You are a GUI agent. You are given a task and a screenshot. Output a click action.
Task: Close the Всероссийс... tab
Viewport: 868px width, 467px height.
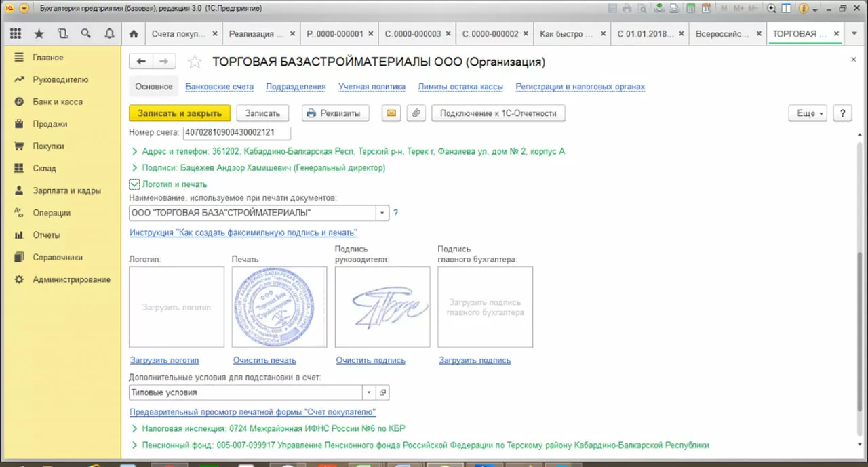tap(758, 33)
